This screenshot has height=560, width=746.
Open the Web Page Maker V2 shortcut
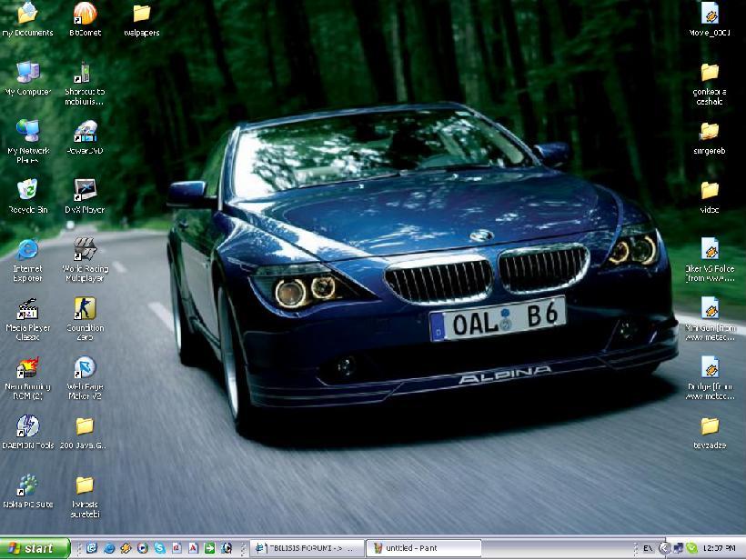click(x=85, y=368)
